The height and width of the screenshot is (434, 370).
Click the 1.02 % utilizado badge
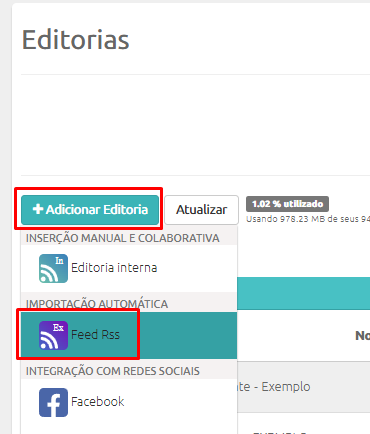tap(287, 204)
